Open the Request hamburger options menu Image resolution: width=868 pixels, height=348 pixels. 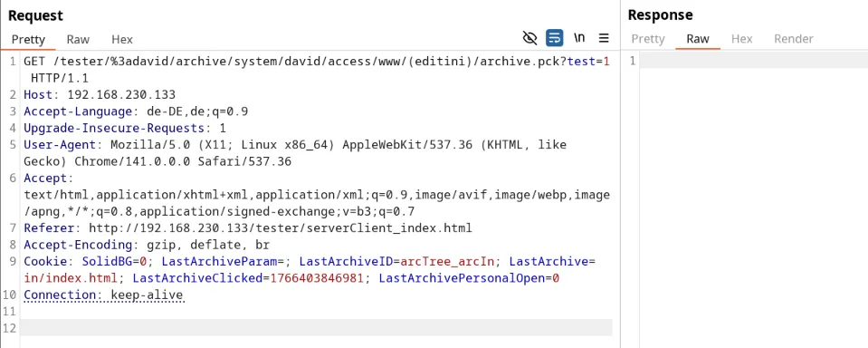tap(604, 38)
